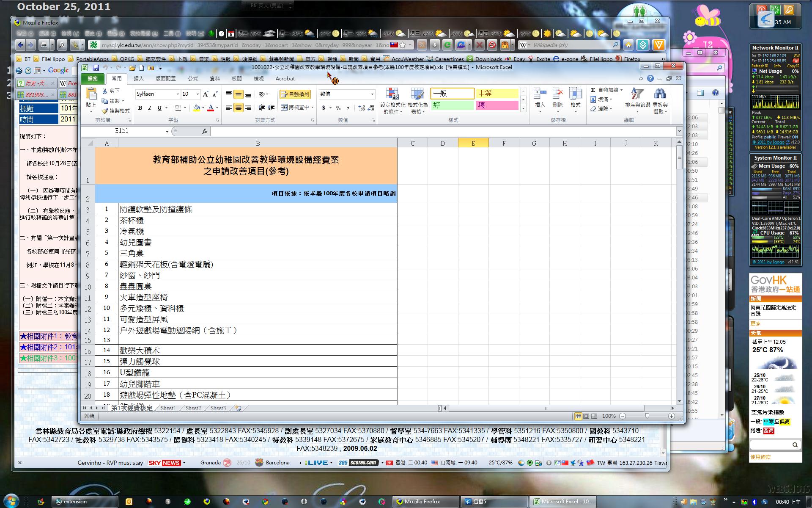Viewport: 812px width, 508px height.
Task: Switch to the 公式 Formulas tab
Action: pos(193,78)
